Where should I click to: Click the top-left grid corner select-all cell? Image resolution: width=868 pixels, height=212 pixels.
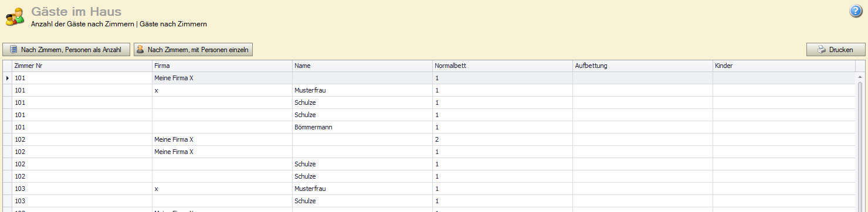click(x=7, y=66)
